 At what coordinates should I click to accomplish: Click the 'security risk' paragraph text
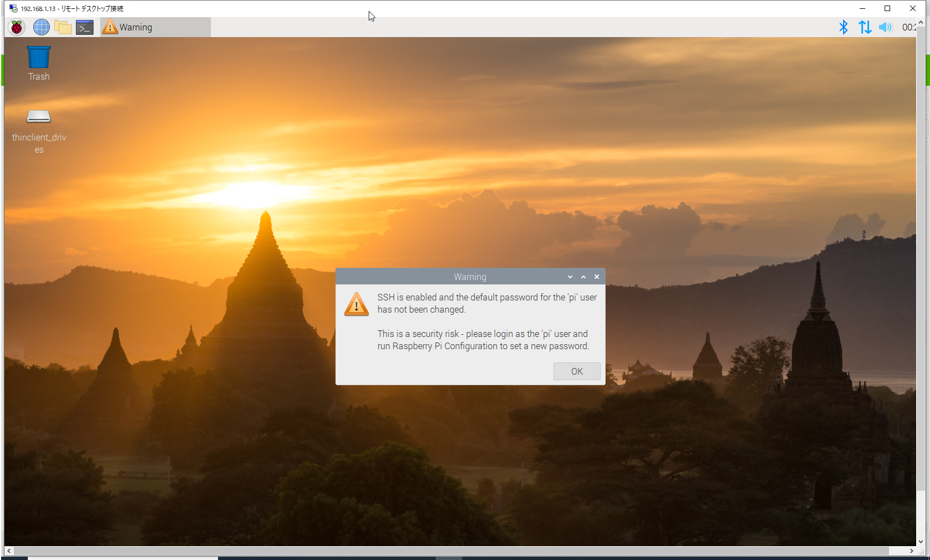[483, 340]
